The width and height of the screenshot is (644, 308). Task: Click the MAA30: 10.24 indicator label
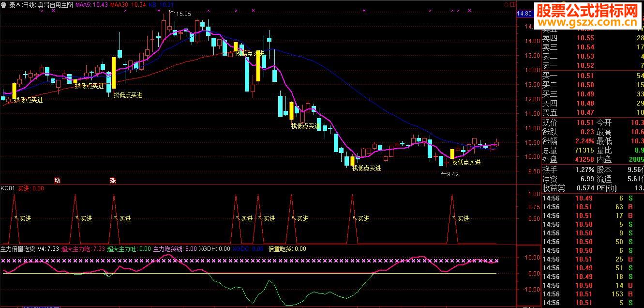tap(128, 4)
